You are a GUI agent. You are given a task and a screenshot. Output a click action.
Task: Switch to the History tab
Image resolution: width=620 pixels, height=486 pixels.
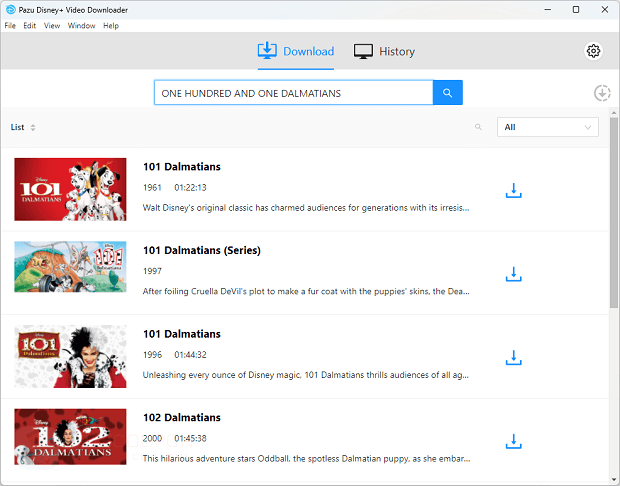[x=384, y=51]
